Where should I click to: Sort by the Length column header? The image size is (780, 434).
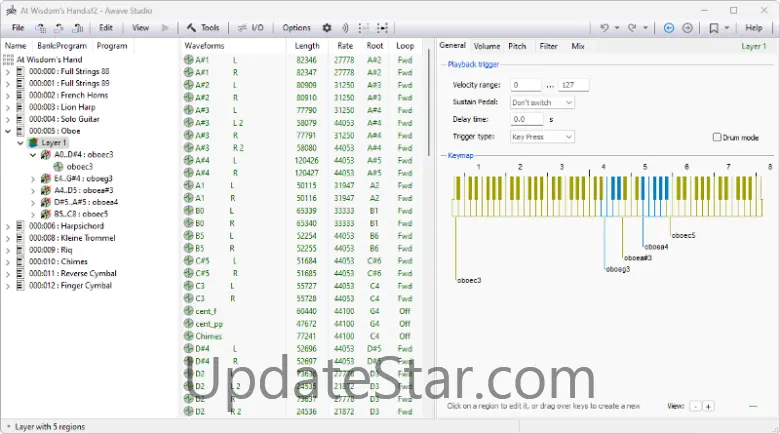coord(307,46)
